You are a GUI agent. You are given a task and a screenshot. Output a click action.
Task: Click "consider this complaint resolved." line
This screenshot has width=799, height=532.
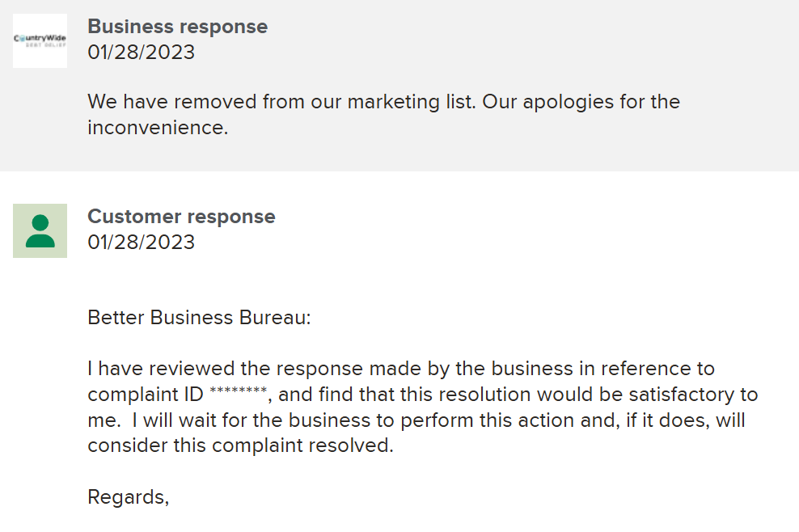pyautogui.click(x=240, y=445)
